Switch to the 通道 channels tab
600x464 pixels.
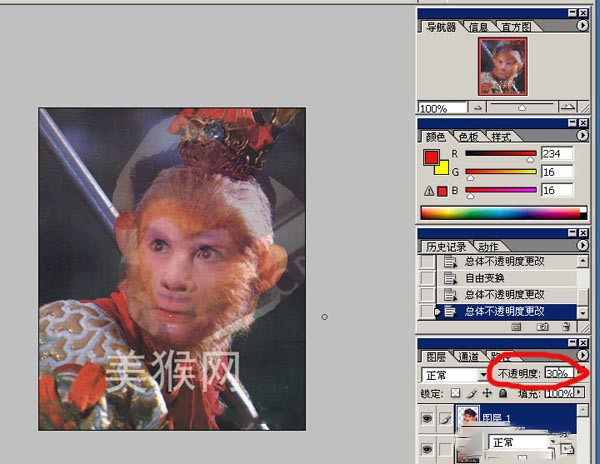coord(468,356)
